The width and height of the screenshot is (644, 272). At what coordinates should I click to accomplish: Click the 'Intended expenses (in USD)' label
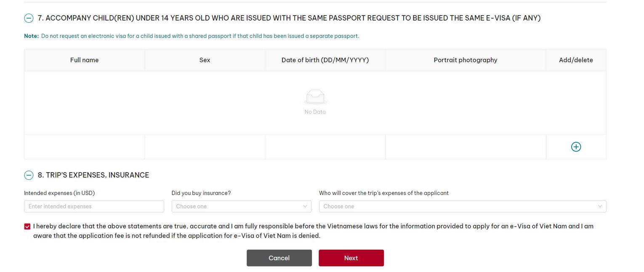[x=59, y=193]
